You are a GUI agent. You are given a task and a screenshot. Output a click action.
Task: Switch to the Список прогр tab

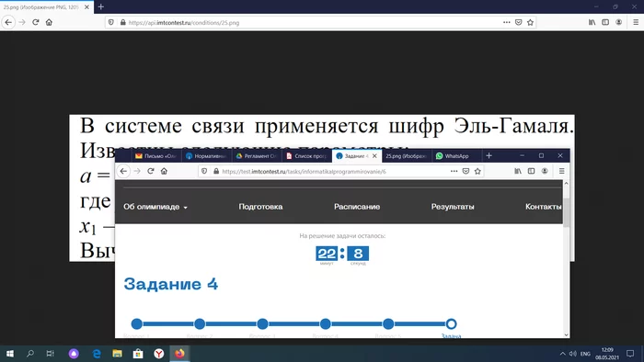(306, 156)
